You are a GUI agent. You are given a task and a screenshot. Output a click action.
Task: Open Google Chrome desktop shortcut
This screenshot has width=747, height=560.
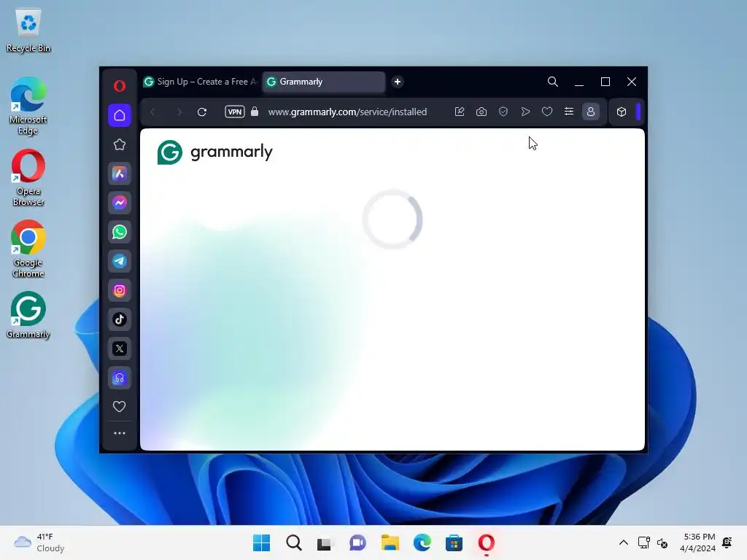point(28,249)
